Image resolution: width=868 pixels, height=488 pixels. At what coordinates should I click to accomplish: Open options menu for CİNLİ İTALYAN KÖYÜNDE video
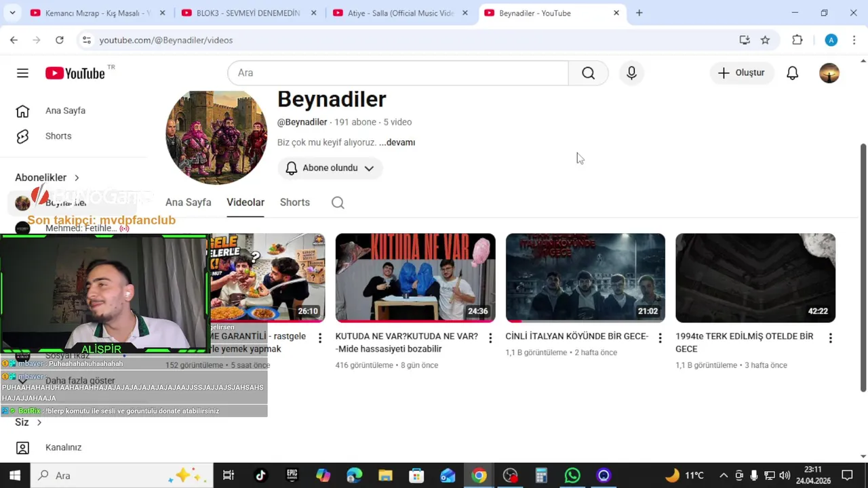click(x=660, y=338)
